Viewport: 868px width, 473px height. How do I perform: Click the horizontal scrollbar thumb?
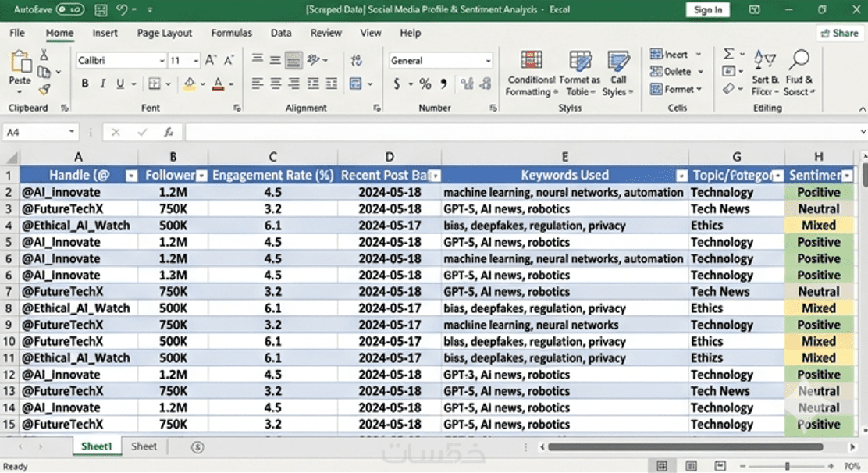pyautogui.click(x=685, y=446)
